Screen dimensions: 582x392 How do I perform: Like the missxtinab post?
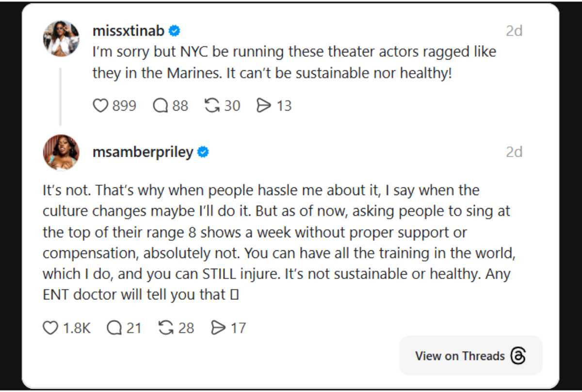(100, 105)
